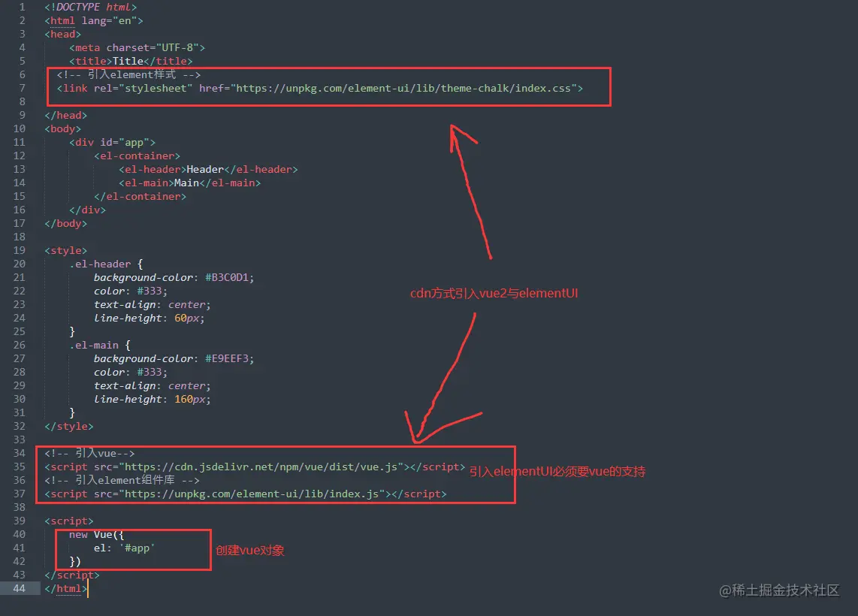Click the color value '#B3C0D1'
The image size is (858, 616).
(x=227, y=277)
